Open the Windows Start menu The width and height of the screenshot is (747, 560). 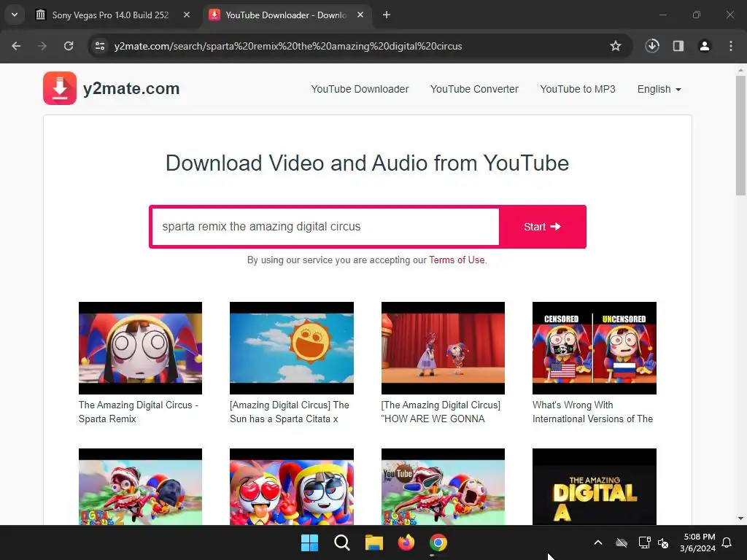pos(309,542)
